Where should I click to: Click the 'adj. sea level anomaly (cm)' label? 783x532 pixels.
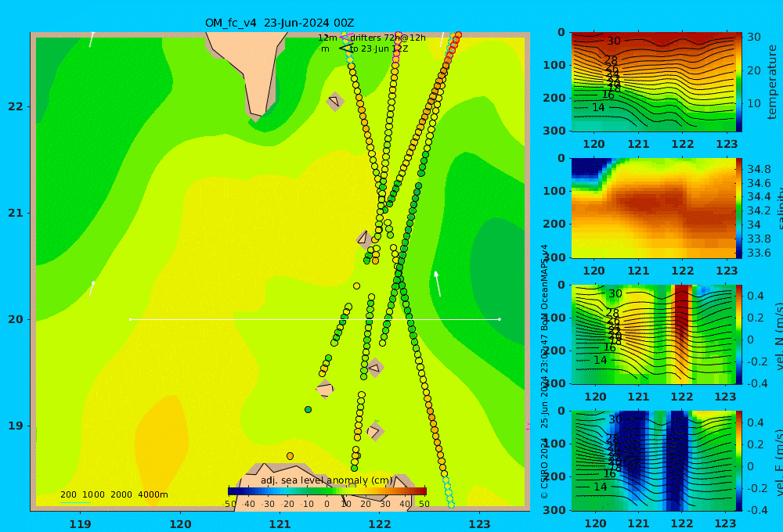tap(327, 480)
